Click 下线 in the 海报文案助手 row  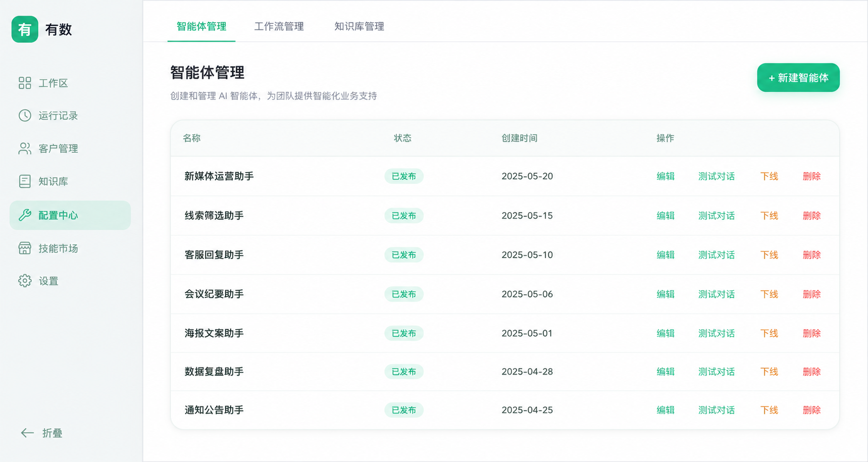pos(769,333)
